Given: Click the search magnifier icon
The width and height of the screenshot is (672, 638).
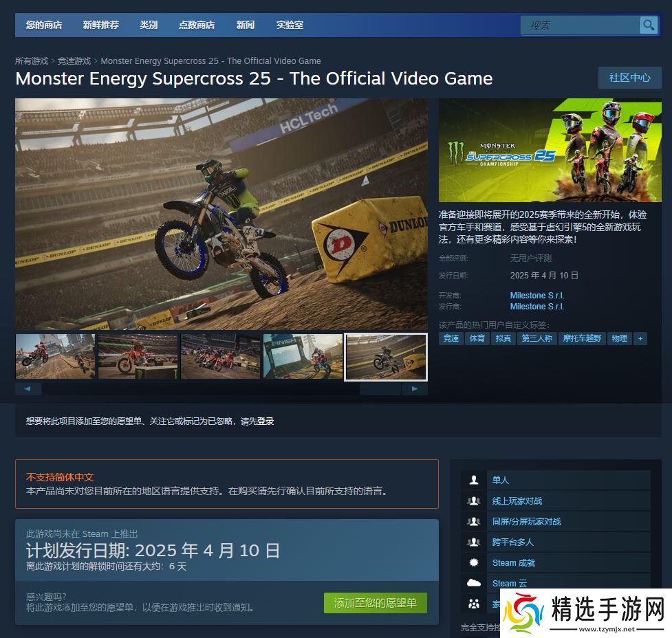Looking at the screenshot, I should point(648,25).
